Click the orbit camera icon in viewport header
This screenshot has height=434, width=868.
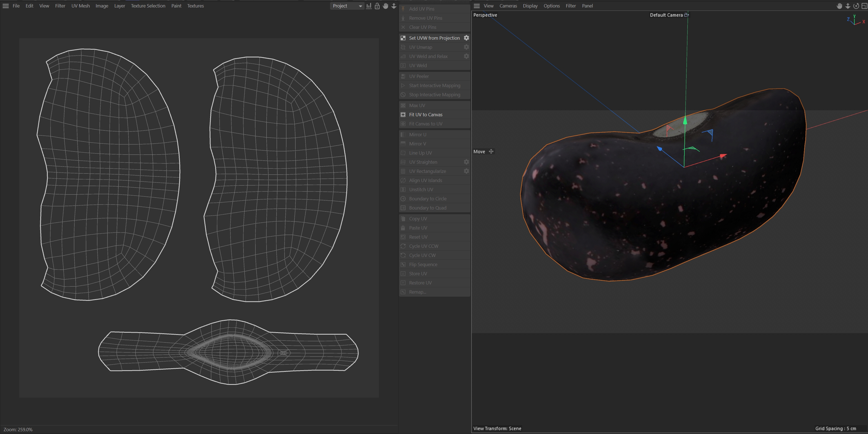coord(856,6)
